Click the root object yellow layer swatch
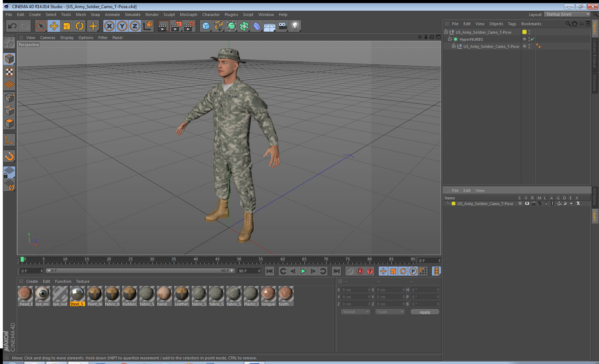 coord(524,32)
